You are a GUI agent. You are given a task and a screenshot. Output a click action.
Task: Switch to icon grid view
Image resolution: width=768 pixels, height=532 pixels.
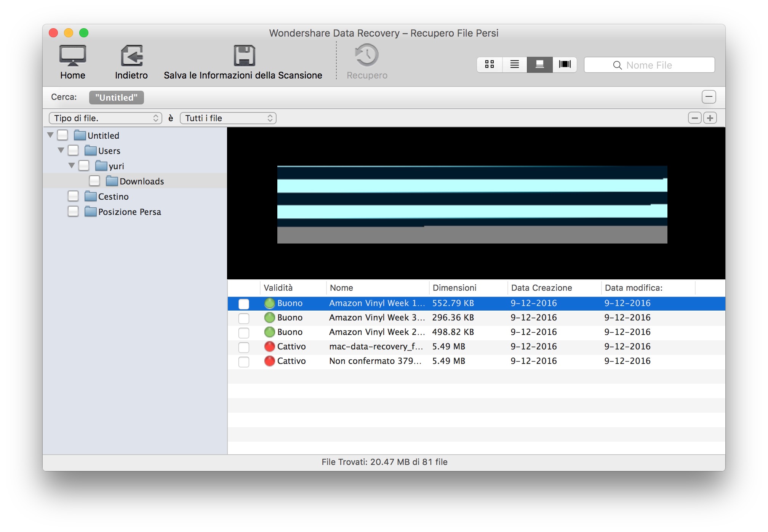click(x=490, y=64)
